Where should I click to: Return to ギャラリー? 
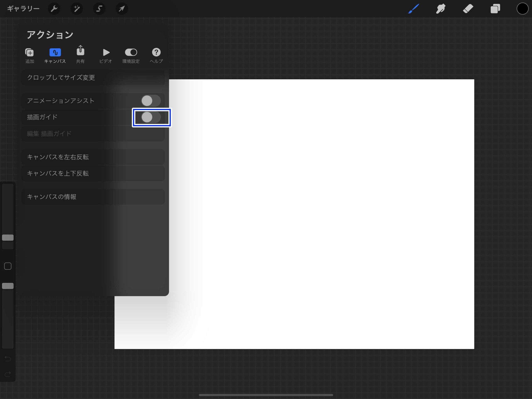pos(23,9)
